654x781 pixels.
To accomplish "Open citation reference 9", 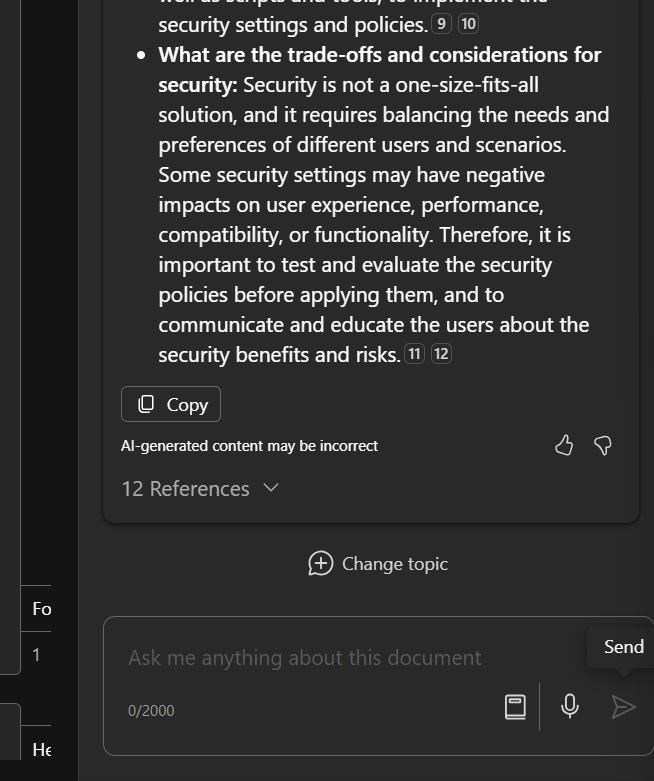I will click(x=442, y=24).
